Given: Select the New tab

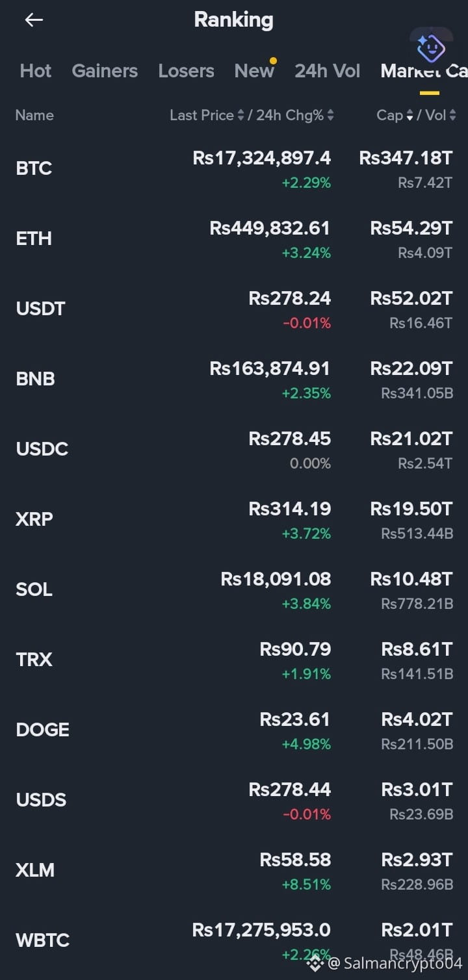Looking at the screenshot, I should [x=254, y=71].
